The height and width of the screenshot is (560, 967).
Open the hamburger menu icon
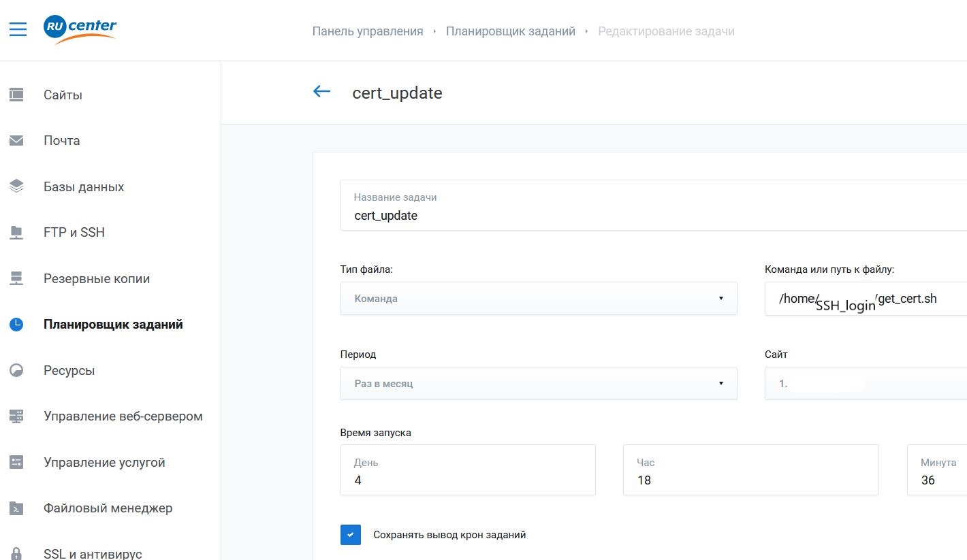(18, 30)
